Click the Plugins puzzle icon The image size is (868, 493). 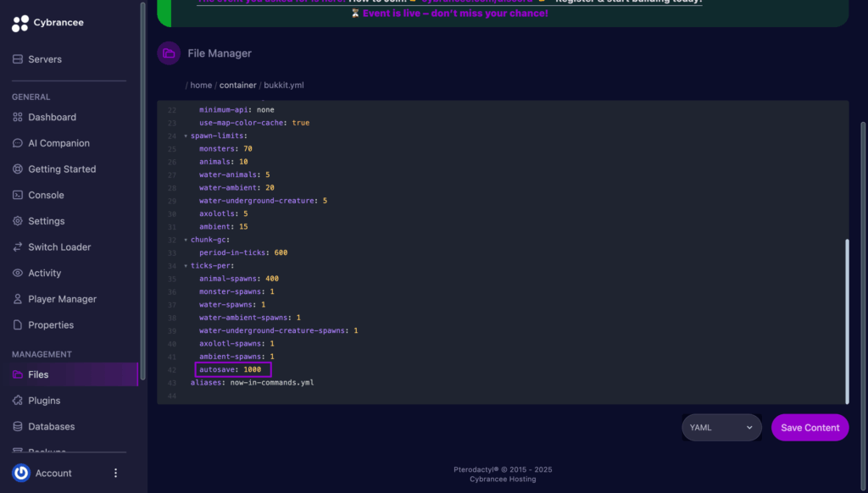[18, 401]
